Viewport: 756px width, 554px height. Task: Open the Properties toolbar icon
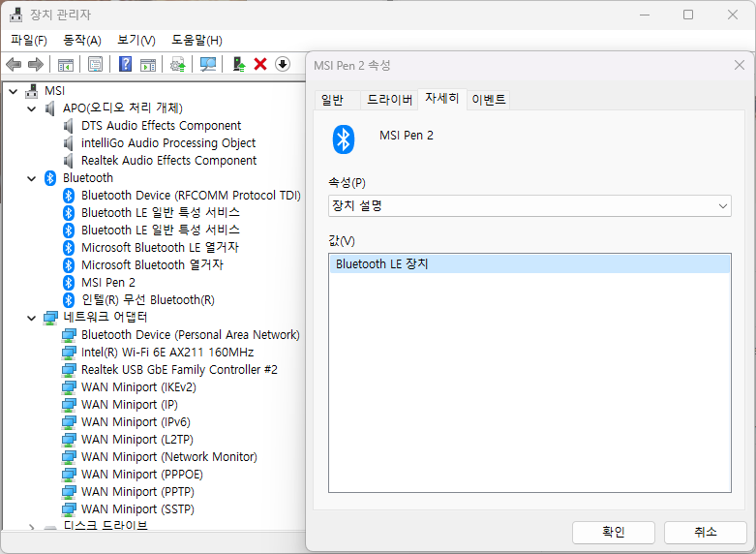96,64
